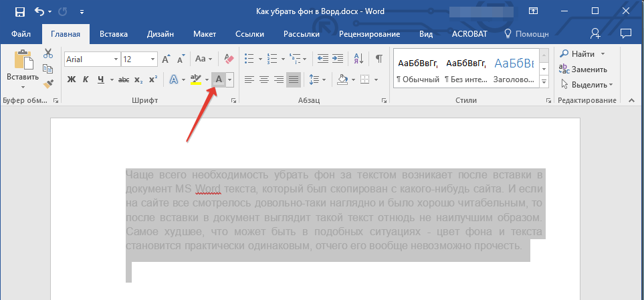Increase font size with the larger A icon
Viewport: 644px width, 300px height.
(167, 59)
